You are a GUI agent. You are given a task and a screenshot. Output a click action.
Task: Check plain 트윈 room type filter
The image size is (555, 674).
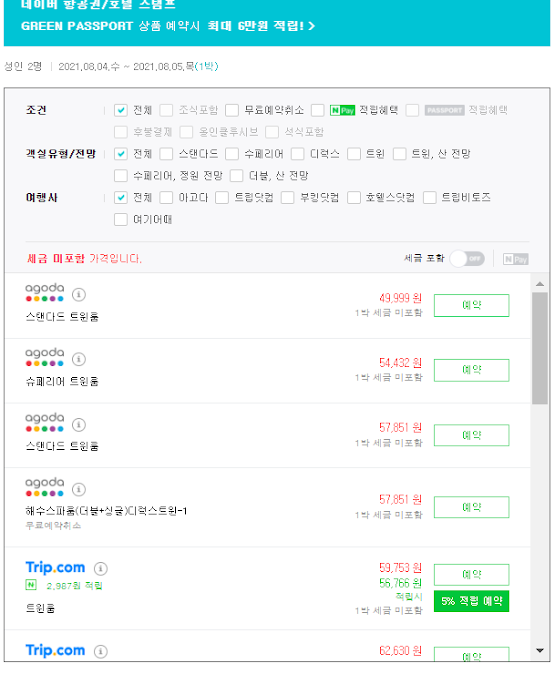click(354, 153)
